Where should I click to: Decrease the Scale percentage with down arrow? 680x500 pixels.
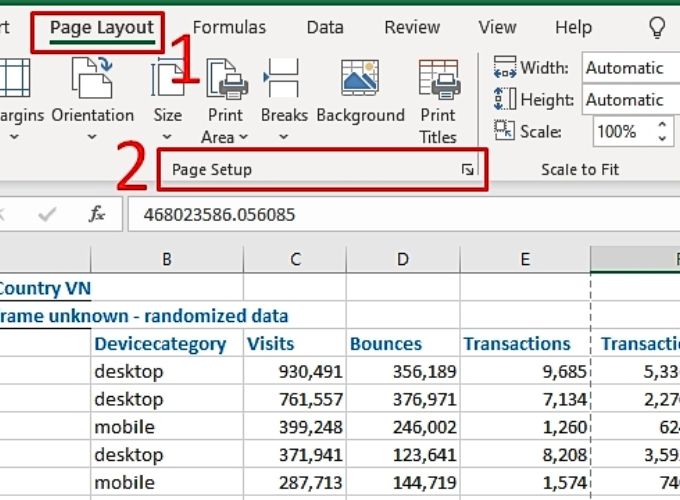click(662, 138)
